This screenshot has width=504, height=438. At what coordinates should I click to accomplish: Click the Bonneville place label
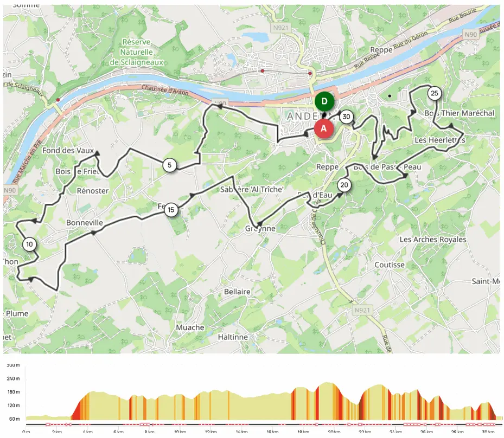[x=85, y=223]
